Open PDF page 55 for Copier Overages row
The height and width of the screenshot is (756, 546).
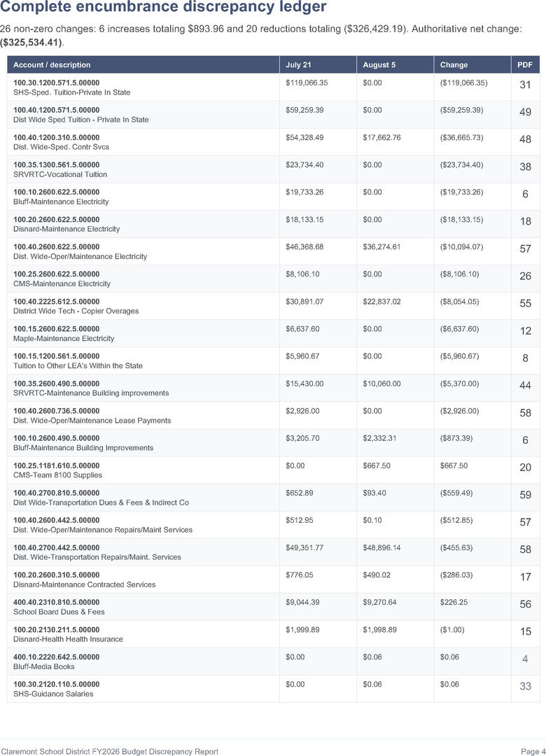click(x=525, y=303)
